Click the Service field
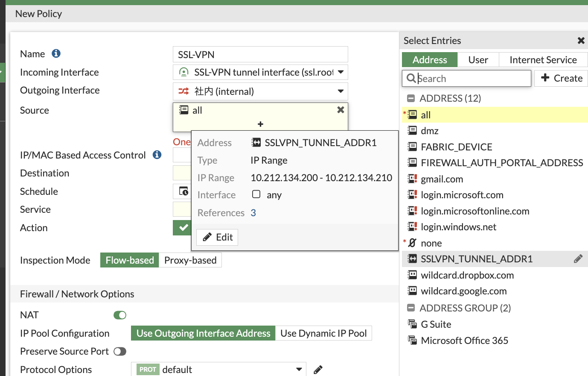The height and width of the screenshot is (376, 588). 182,209
